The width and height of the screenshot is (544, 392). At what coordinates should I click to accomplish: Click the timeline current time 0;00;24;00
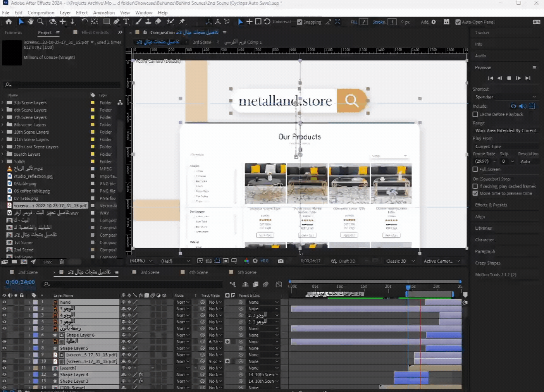click(x=20, y=282)
